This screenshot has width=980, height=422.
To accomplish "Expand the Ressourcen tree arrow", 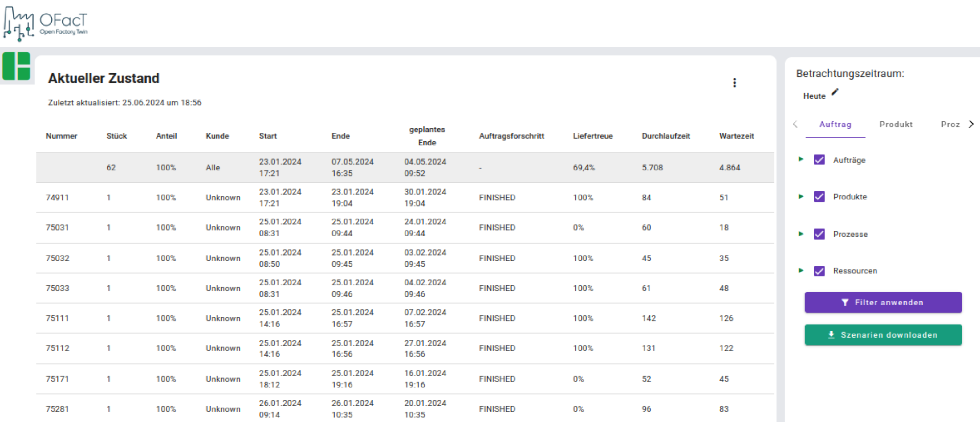I will [x=801, y=271].
